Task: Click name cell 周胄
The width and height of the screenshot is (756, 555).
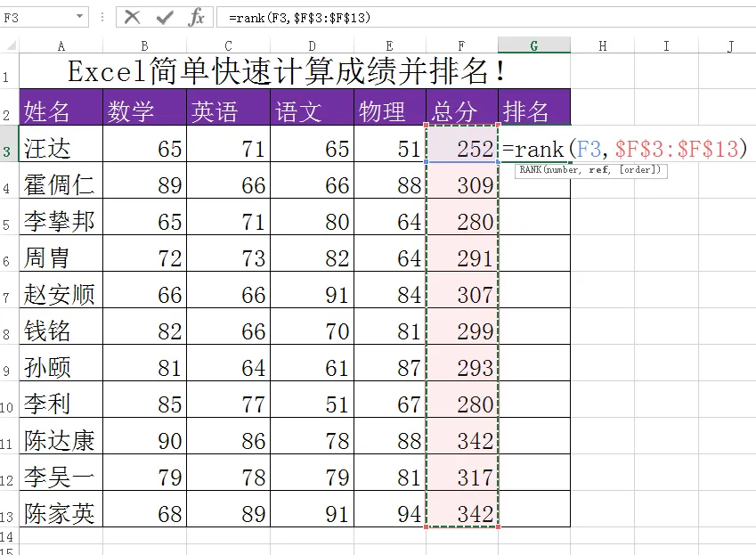Action: (61, 254)
